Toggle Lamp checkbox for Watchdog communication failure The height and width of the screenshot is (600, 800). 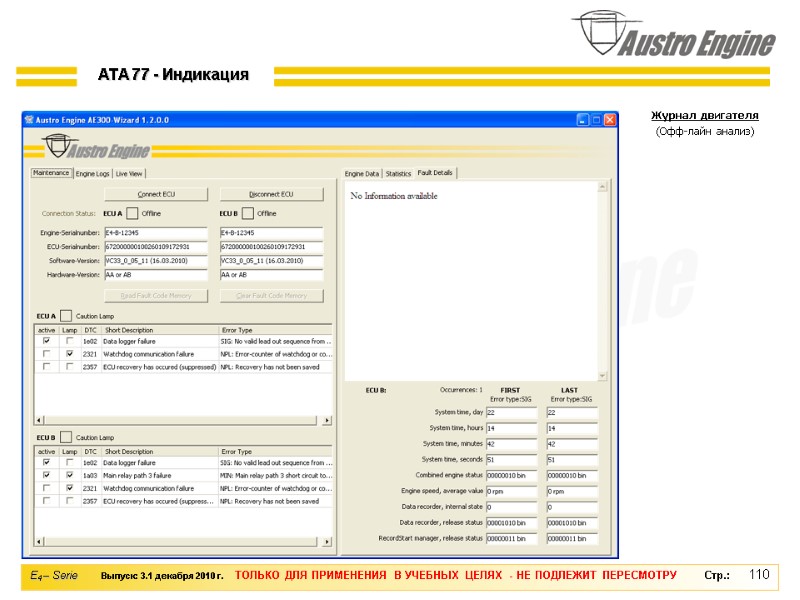[69, 355]
